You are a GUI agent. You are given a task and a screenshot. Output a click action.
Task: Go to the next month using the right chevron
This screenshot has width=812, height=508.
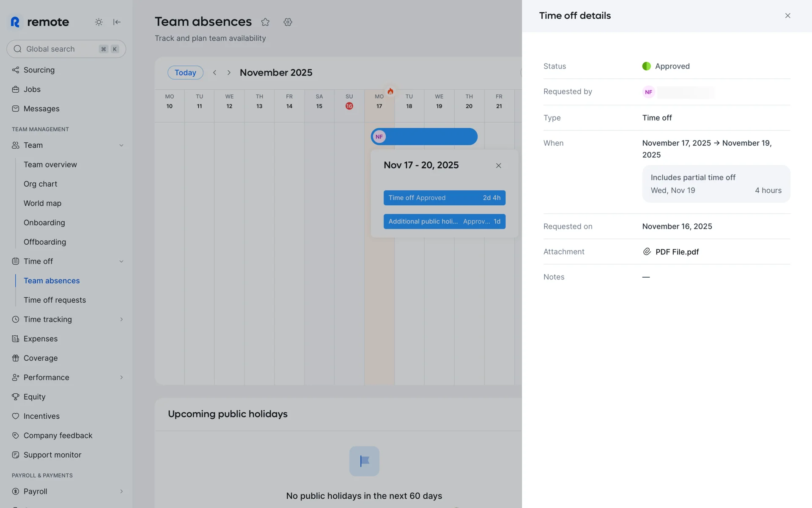(x=229, y=72)
